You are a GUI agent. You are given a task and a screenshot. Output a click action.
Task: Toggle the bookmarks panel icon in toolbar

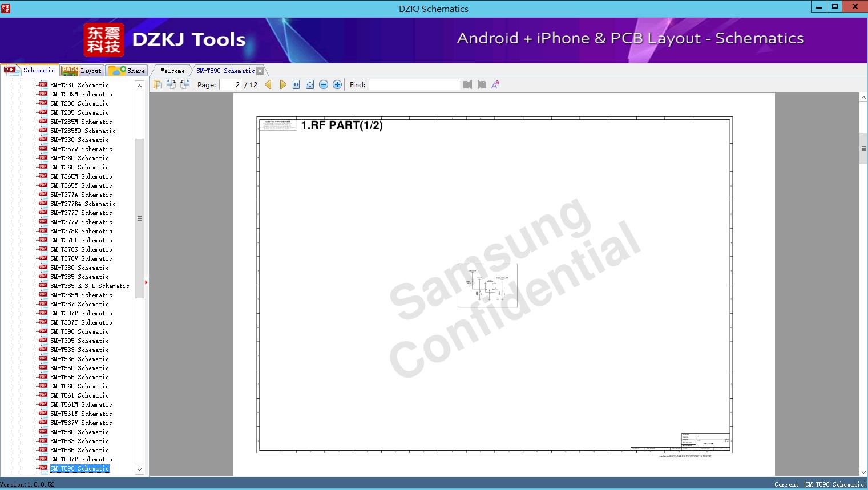[x=158, y=84]
